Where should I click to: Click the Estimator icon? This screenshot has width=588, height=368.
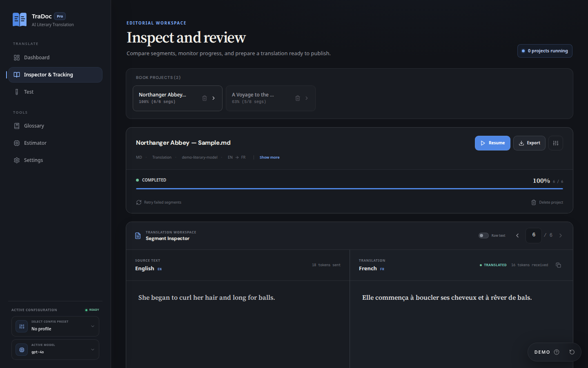[x=17, y=143]
